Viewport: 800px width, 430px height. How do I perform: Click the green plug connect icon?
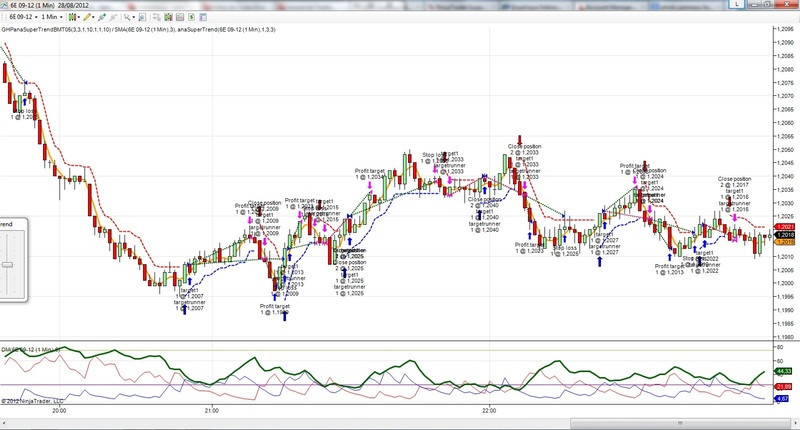coord(102,17)
